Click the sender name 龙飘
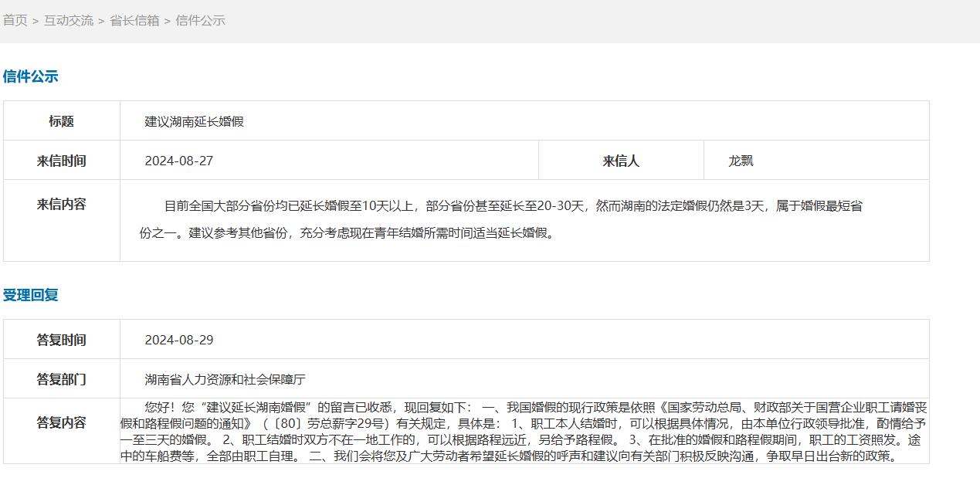Viewport: 980px width, 478px height. [741, 161]
